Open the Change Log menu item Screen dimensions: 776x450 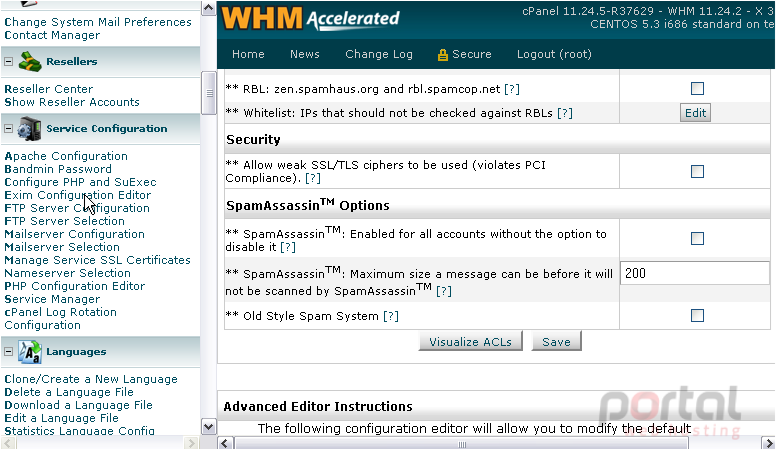(379, 54)
